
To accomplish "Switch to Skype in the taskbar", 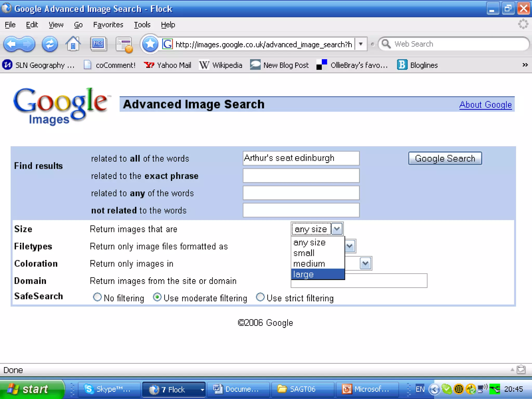I will click(x=109, y=389).
